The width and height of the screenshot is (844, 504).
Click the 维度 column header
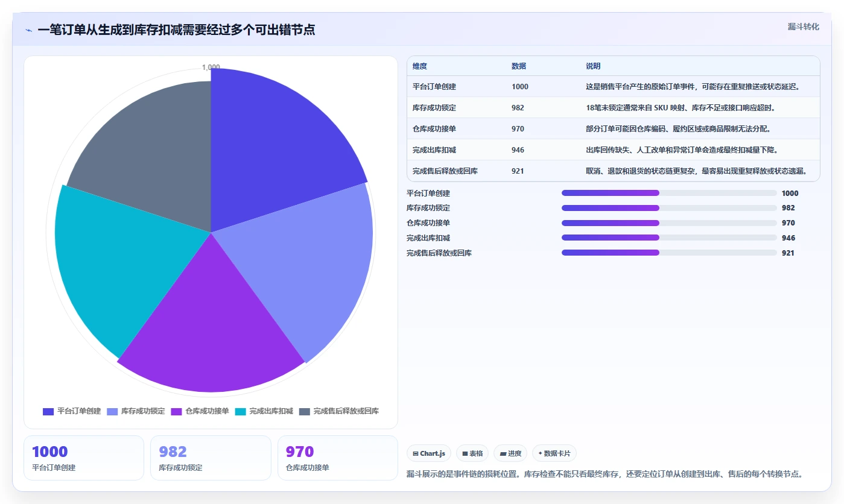[x=420, y=66]
